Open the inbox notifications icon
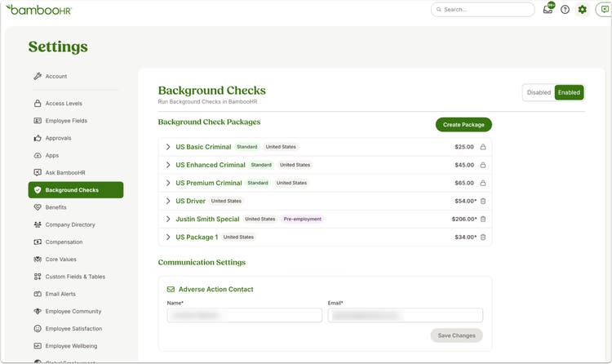Viewport: 612px width, 364px height. 548,9
